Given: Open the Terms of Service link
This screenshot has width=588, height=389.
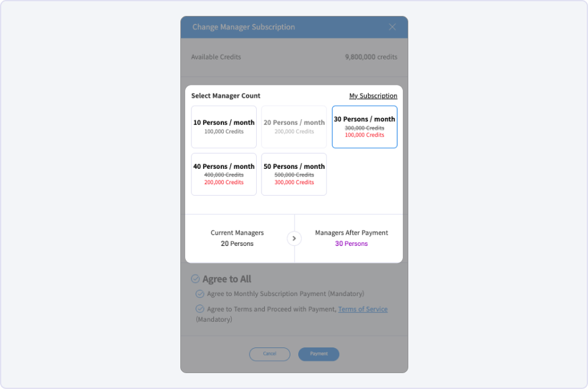Looking at the screenshot, I should (362, 309).
